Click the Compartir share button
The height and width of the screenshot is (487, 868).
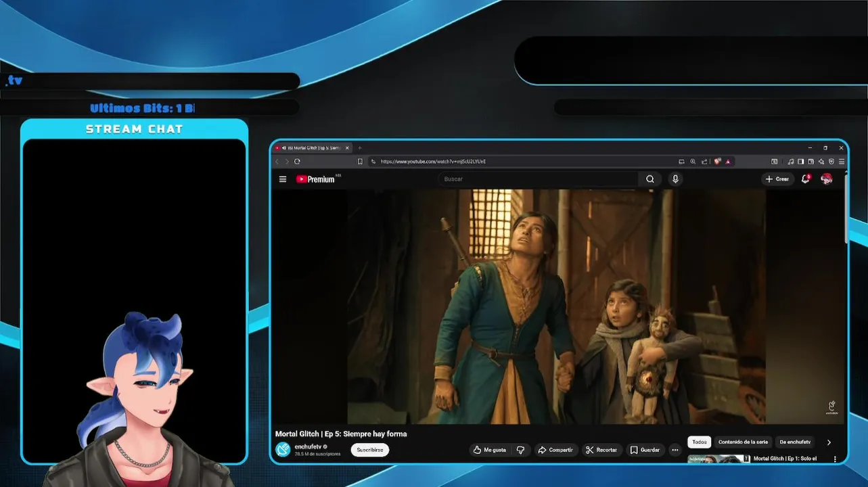[x=555, y=450]
